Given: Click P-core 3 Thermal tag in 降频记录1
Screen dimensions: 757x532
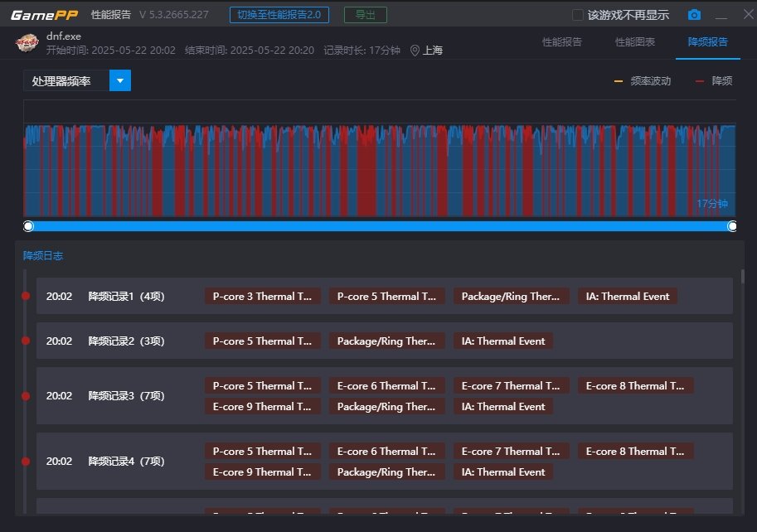Looking at the screenshot, I should 262,296.
